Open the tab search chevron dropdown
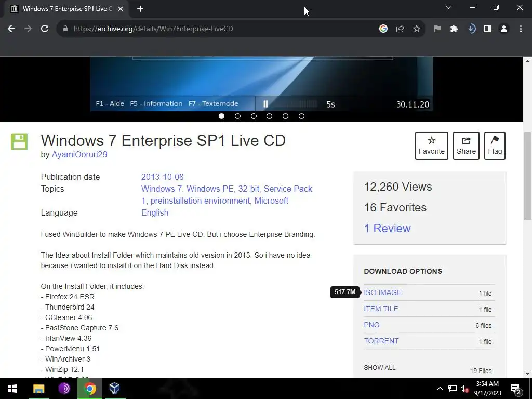The width and height of the screenshot is (532, 399). (x=448, y=7)
